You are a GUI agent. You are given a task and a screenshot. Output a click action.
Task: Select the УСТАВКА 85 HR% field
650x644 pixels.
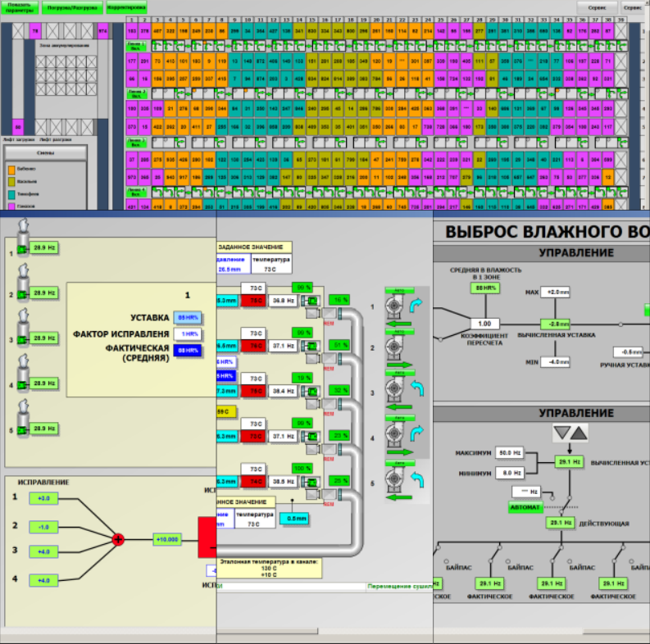188,317
